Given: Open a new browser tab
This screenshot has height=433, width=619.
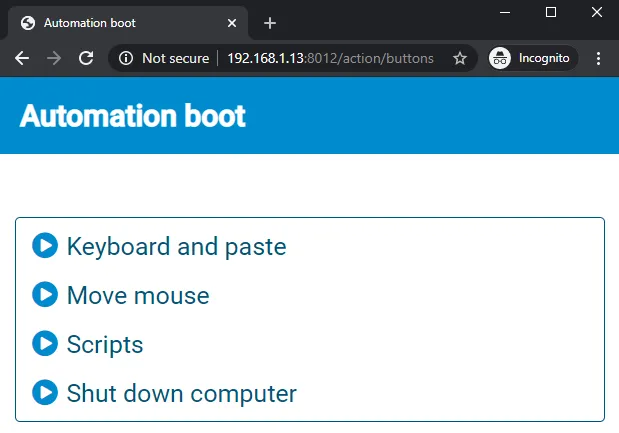Looking at the screenshot, I should tap(270, 23).
